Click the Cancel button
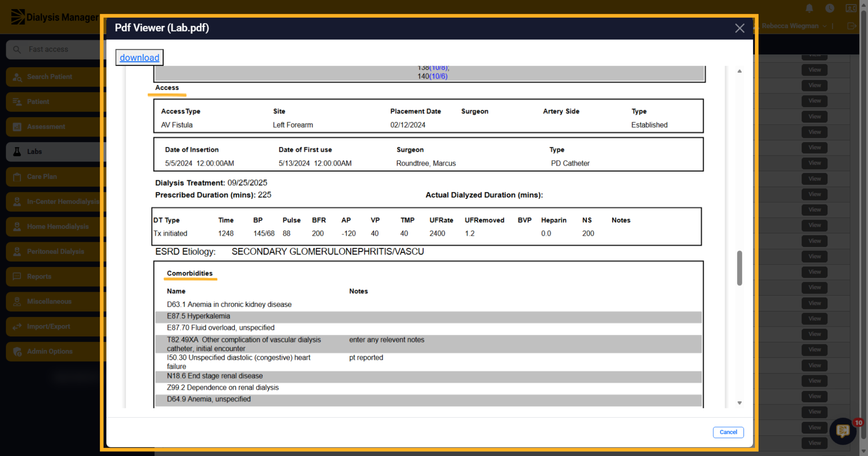 point(728,432)
